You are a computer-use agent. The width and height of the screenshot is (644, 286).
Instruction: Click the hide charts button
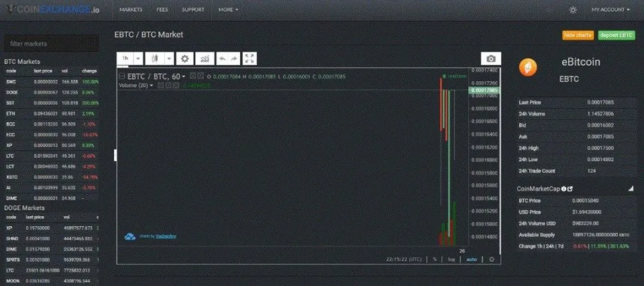(578, 36)
